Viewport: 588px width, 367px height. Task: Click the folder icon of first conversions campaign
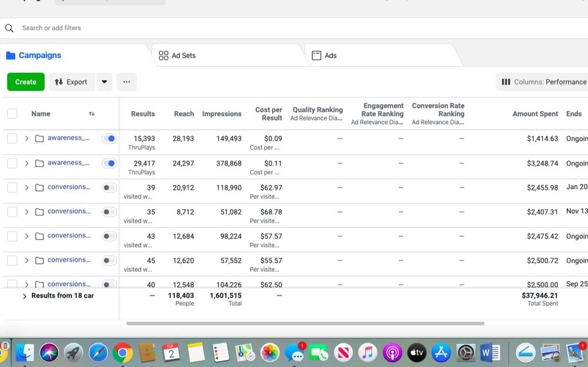pyautogui.click(x=39, y=188)
